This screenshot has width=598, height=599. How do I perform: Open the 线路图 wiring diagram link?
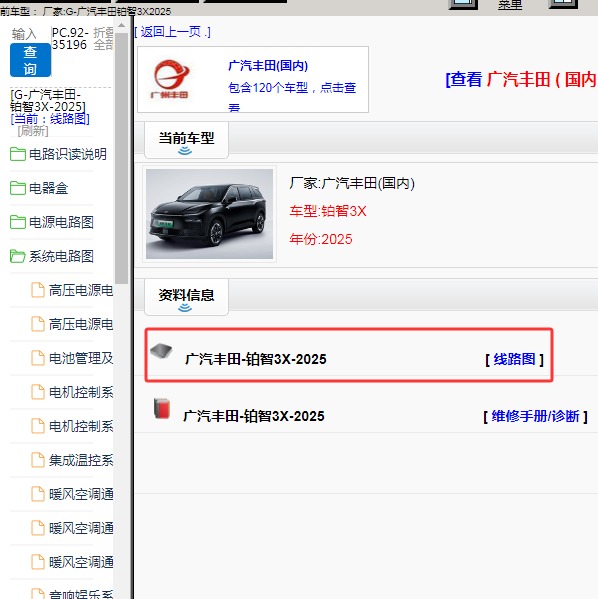pyautogui.click(x=514, y=359)
